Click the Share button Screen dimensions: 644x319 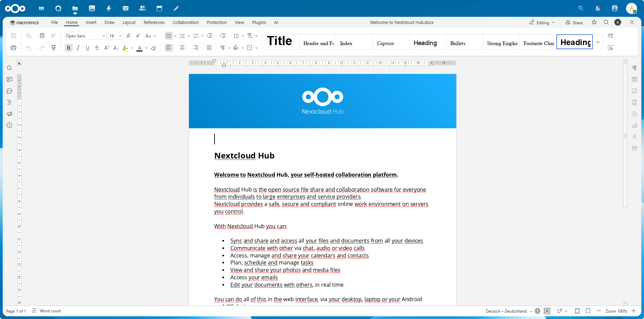(574, 23)
